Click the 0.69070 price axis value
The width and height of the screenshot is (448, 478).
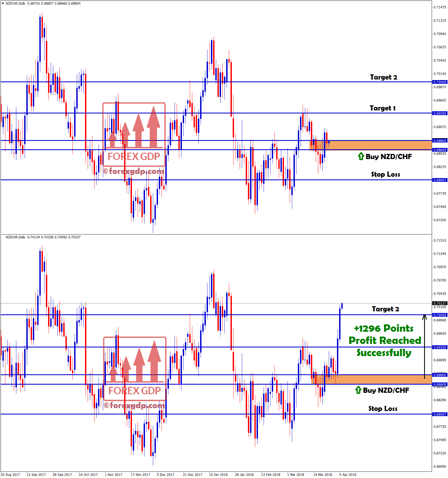point(440,127)
